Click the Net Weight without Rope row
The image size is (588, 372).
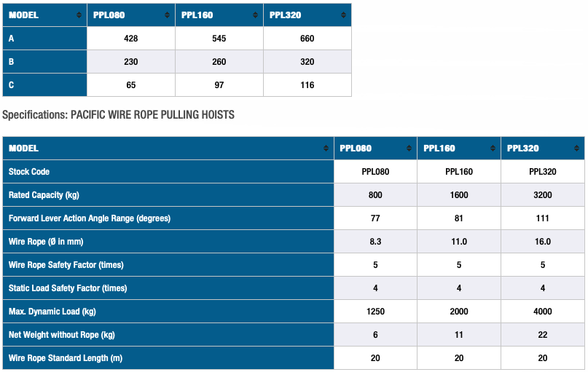293,335
